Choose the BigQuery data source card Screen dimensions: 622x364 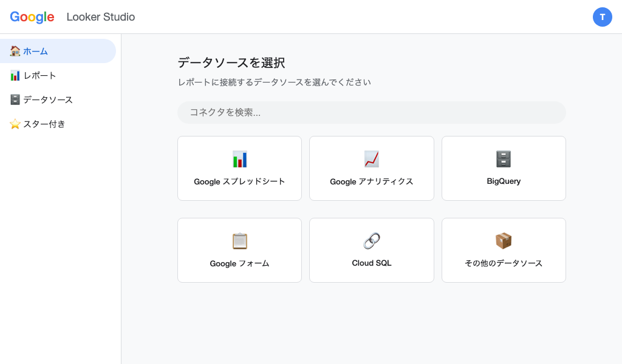503,168
